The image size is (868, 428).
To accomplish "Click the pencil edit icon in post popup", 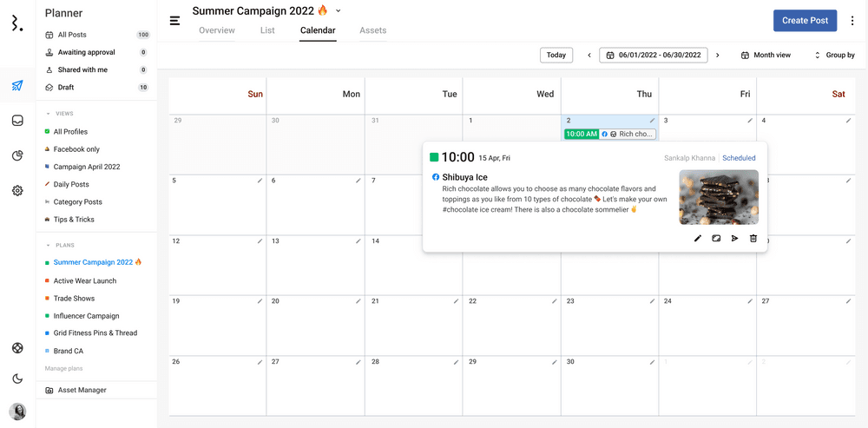I will point(698,238).
